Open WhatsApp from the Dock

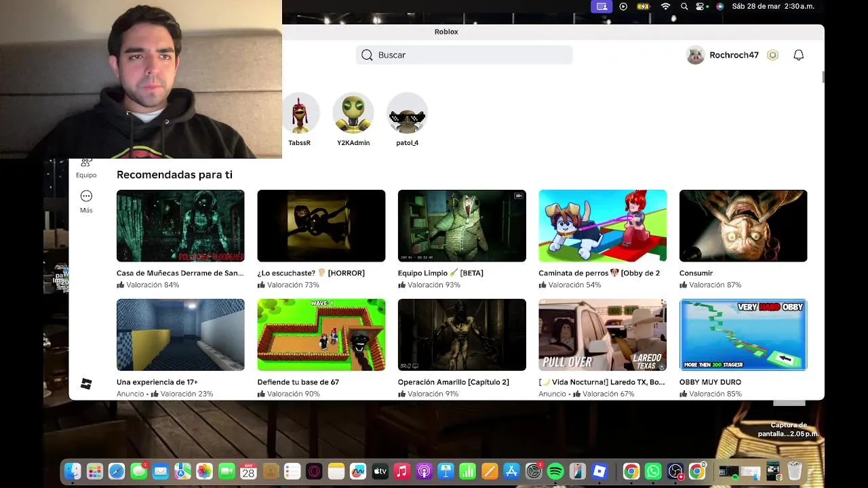653,471
